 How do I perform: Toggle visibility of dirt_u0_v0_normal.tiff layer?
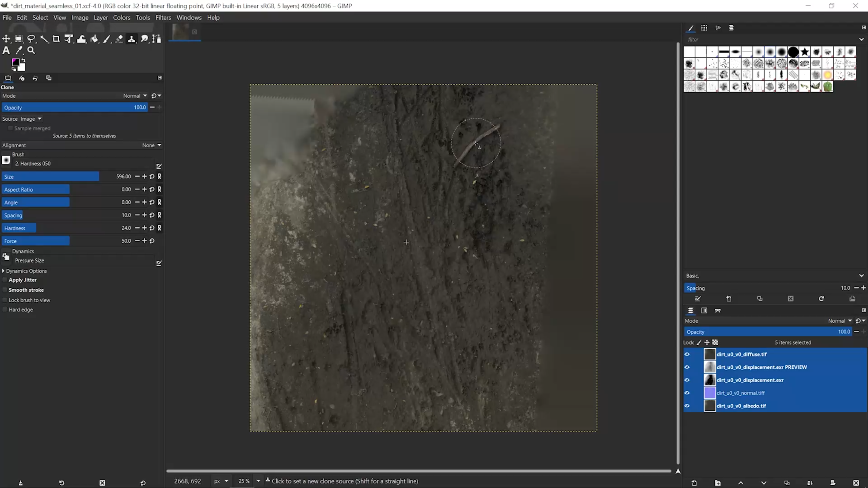point(687,393)
